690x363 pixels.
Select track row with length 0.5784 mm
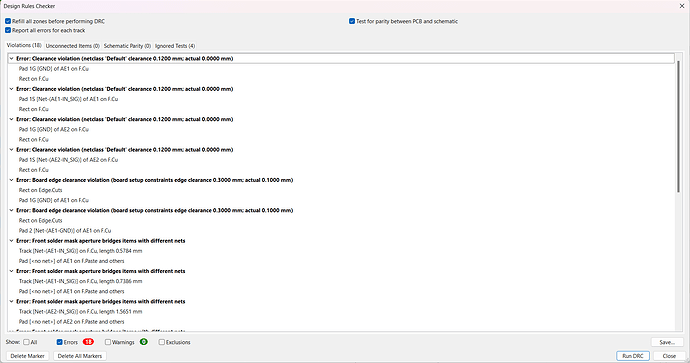tap(81, 251)
